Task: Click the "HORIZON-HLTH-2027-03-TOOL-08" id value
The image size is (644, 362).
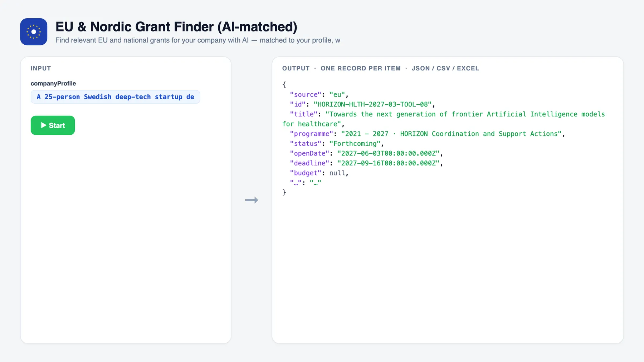Action: coord(372,104)
